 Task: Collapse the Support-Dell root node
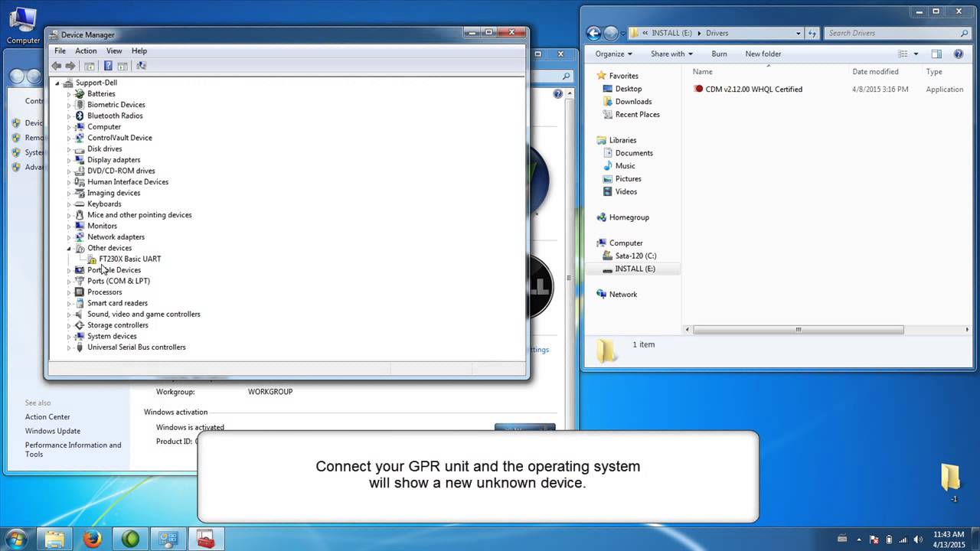[x=57, y=83]
